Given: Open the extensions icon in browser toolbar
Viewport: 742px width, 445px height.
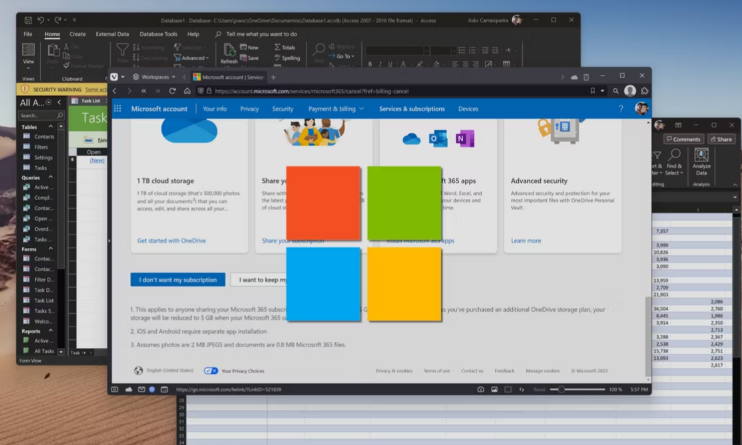Looking at the screenshot, I should pyautogui.click(x=644, y=91).
